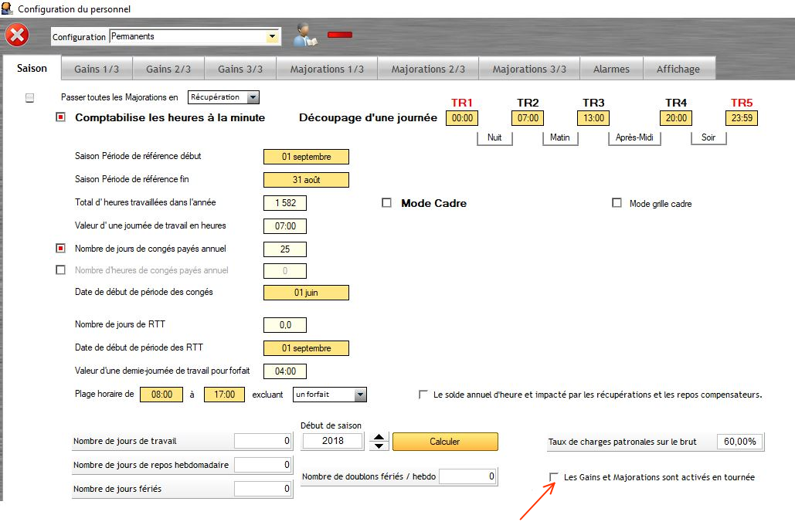795x532 pixels.
Task: Click the doublons fériés / hebdo field
Action: pyautogui.click(x=467, y=476)
